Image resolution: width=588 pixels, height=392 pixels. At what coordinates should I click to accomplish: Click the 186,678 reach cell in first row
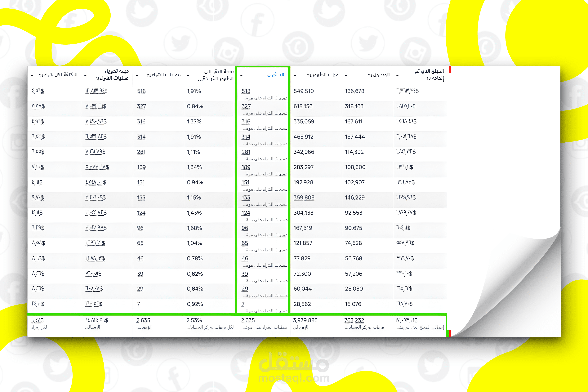click(x=354, y=91)
